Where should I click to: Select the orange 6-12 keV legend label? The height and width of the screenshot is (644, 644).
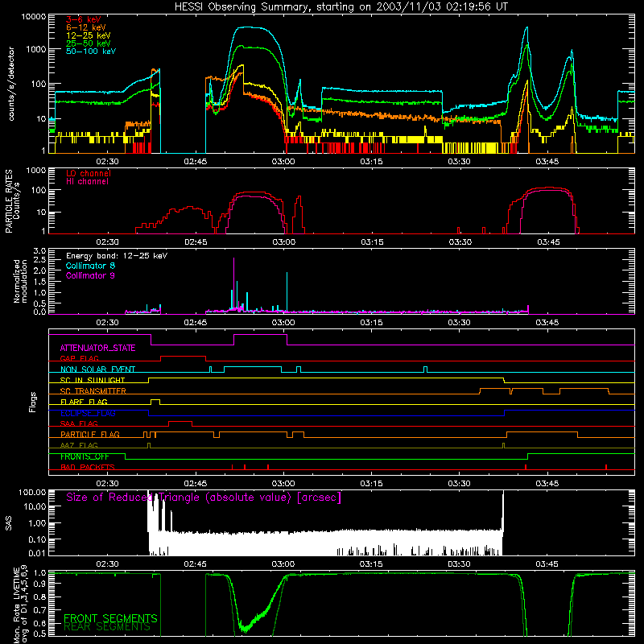(86, 27)
